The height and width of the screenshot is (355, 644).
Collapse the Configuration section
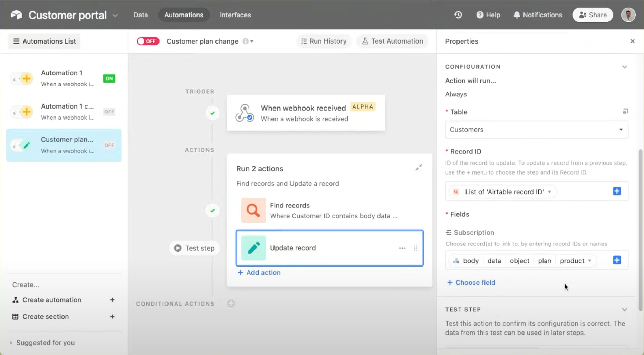624,67
